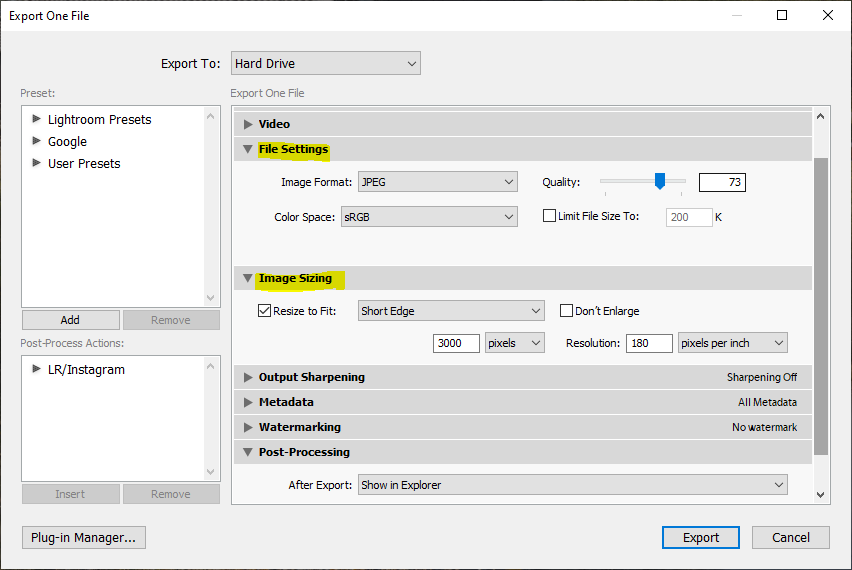Enable the Limit File Size To checkbox

coord(549,216)
